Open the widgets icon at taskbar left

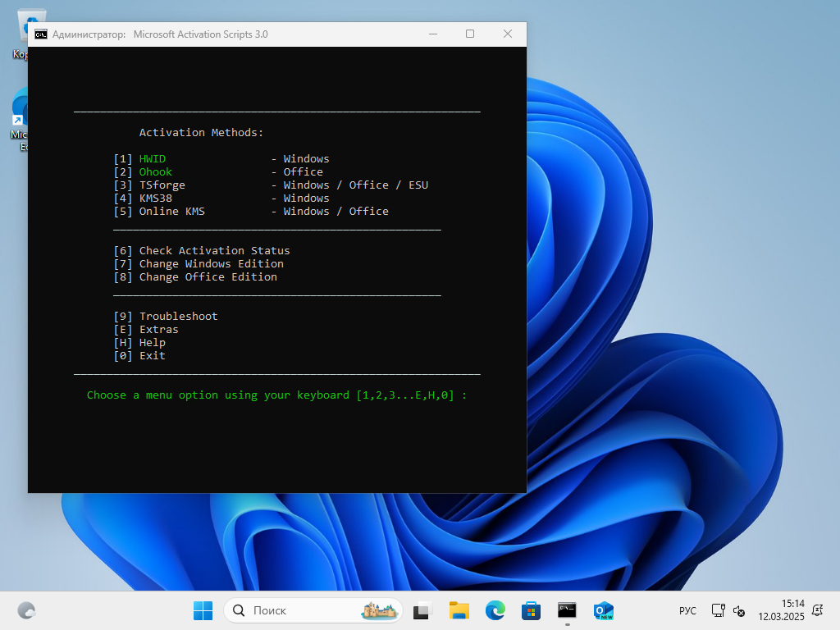(26, 610)
